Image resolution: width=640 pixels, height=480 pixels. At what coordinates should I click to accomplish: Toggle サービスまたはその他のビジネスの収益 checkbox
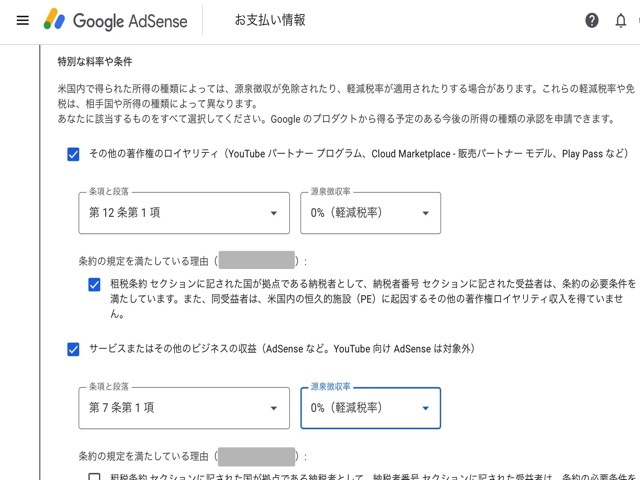(x=73, y=349)
